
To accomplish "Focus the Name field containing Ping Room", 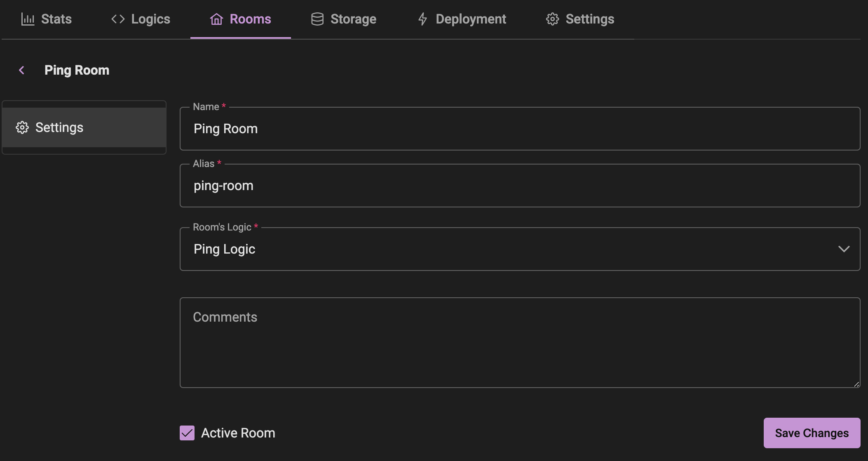I will coord(520,129).
